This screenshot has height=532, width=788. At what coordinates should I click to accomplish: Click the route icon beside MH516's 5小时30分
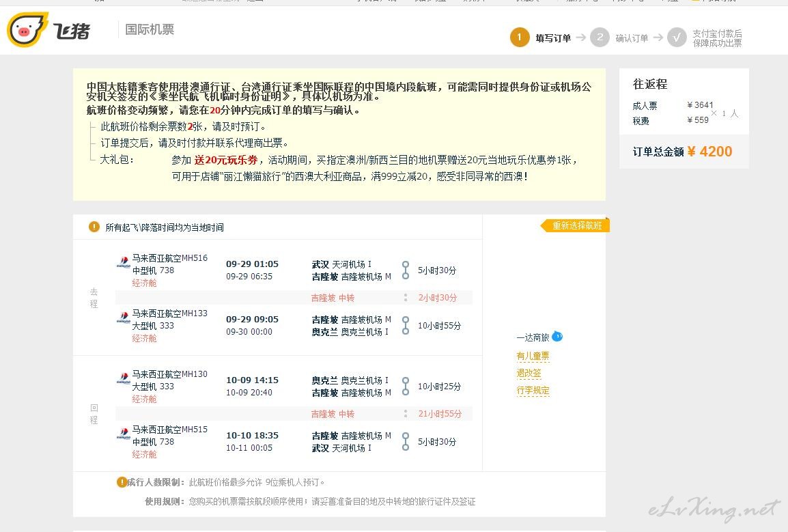pos(406,270)
